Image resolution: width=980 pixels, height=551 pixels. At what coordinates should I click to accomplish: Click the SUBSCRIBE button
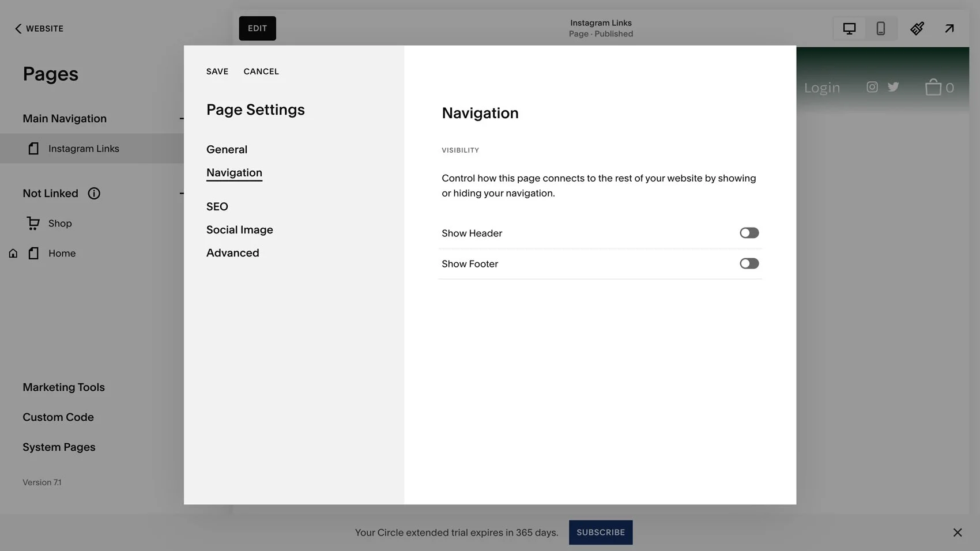click(x=600, y=532)
